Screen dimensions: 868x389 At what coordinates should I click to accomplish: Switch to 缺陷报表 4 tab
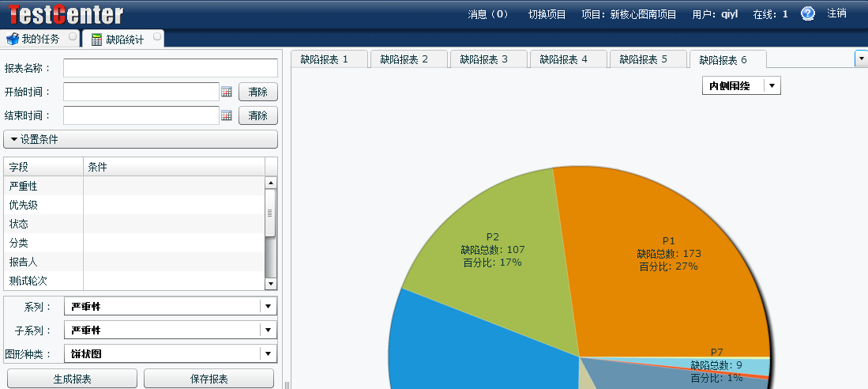click(x=567, y=59)
